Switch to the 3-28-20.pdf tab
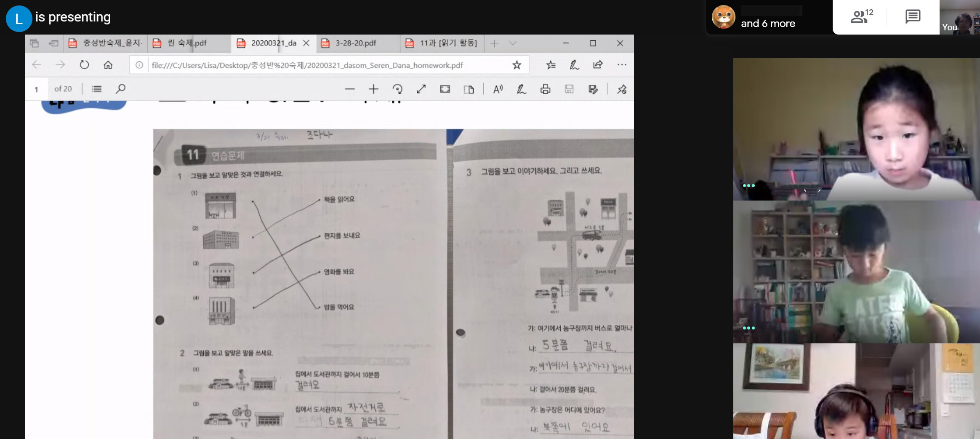 pyautogui.click(x=356, y=43)
